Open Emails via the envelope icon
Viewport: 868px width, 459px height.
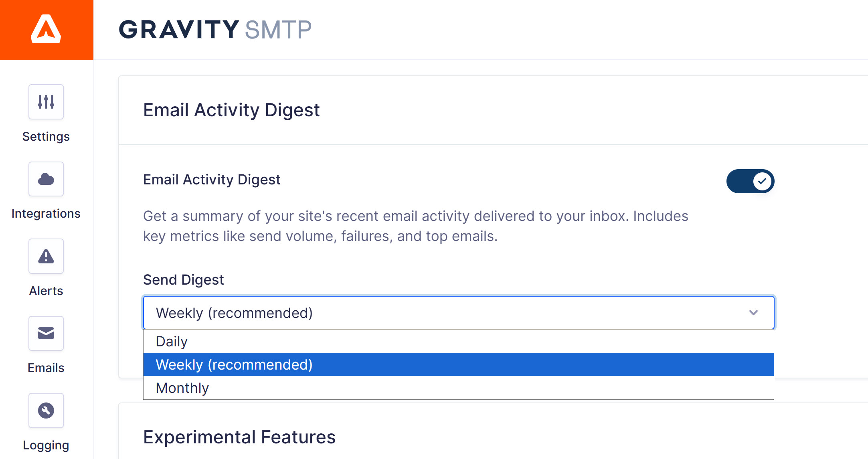click(x=46, y=333)
